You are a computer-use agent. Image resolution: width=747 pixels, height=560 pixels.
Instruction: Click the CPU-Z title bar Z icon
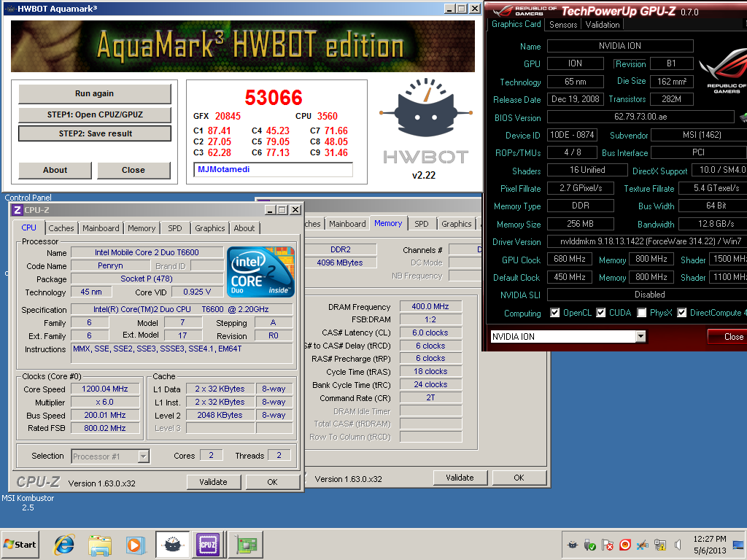pos(18,210)
